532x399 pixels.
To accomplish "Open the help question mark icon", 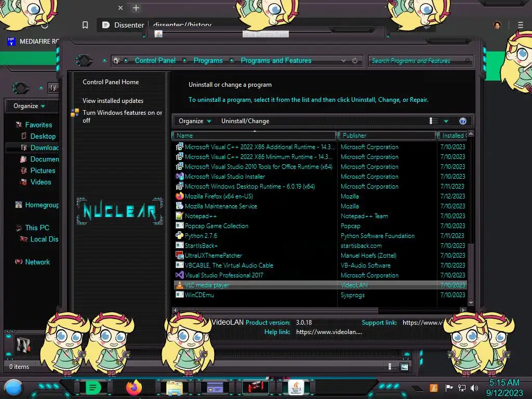I will tap(463, 121).
